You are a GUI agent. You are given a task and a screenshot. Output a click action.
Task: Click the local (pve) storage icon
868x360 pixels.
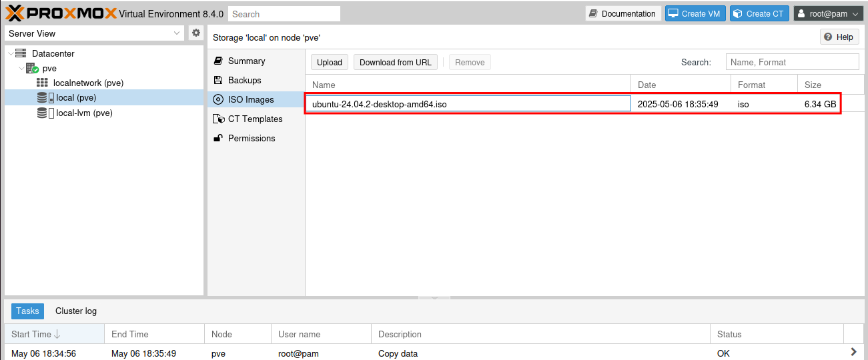[x=45, y=97]
